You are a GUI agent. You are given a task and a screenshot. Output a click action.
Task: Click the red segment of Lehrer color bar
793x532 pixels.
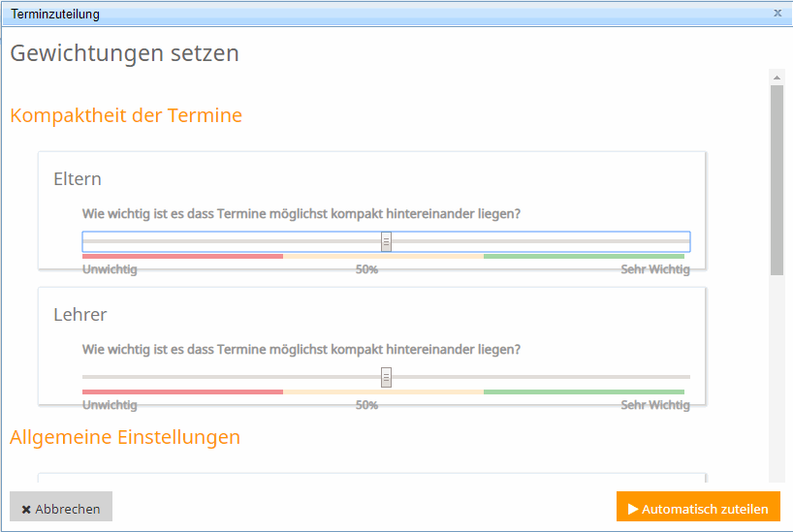pos(182,391)
